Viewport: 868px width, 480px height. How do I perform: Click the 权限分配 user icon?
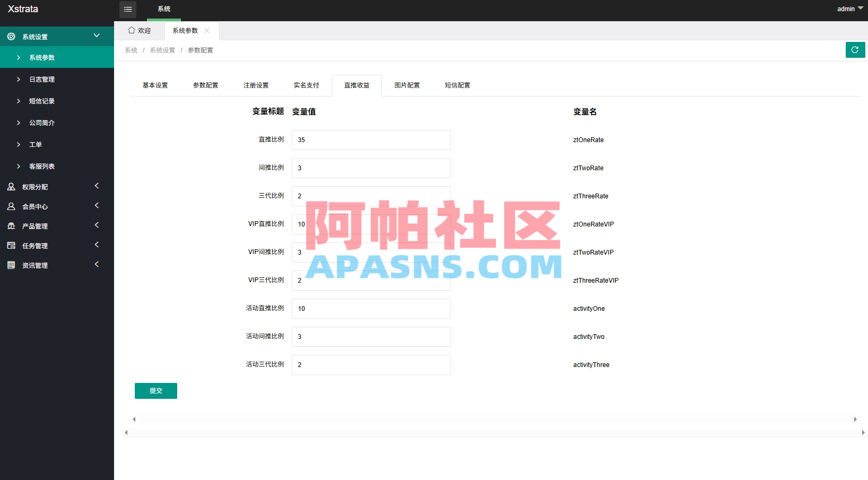pyautogui.click(x=11, y=187)
